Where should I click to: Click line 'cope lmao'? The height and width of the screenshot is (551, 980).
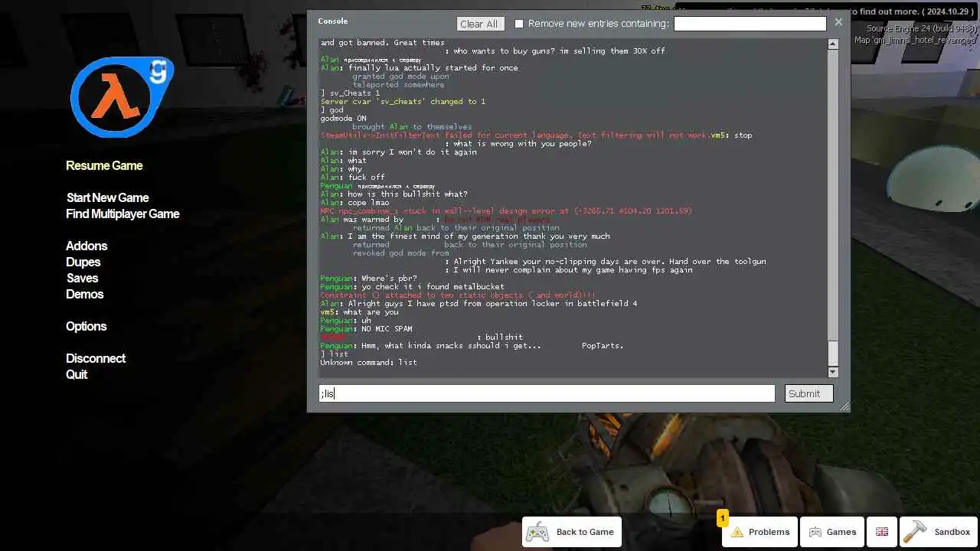click(354, 203)
